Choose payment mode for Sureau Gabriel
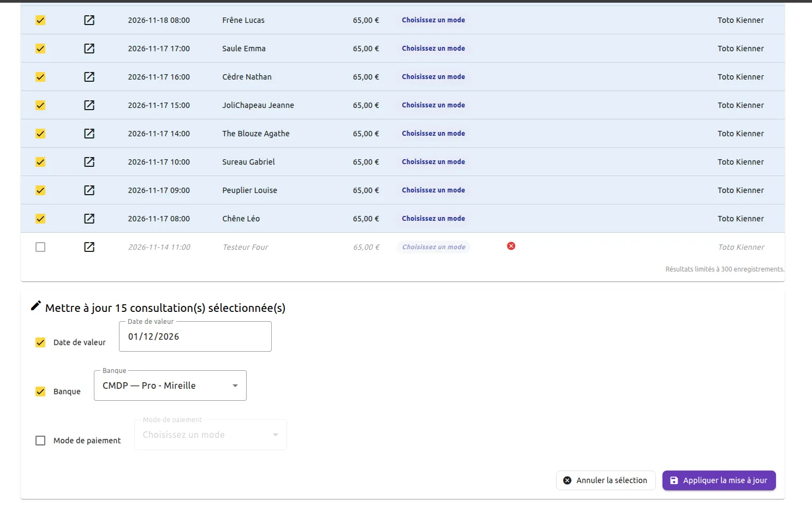 click(x=434, y=162)
